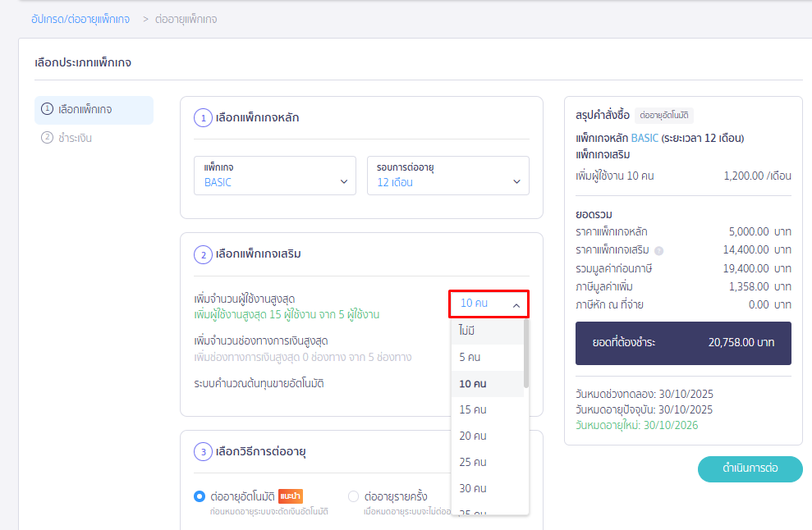The height and width of the screenshot is (530, 812).
Task: Go to อัปเกรด/ต่ออายุแพ็กเกจ breadcrumb link
Action: (x=80, y=18)
